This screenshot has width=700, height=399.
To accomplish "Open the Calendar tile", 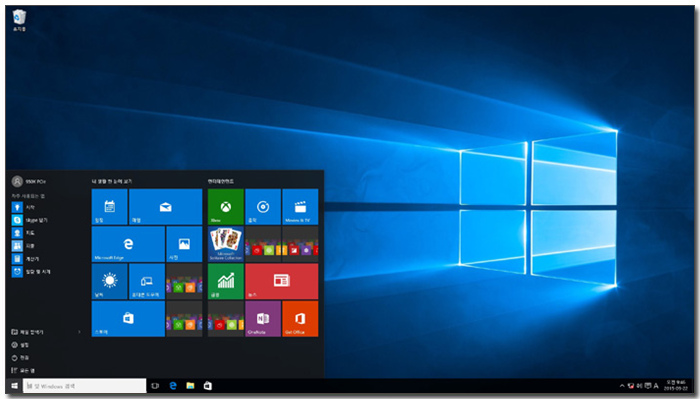I will pyautogui.click(x=109, y=207).
